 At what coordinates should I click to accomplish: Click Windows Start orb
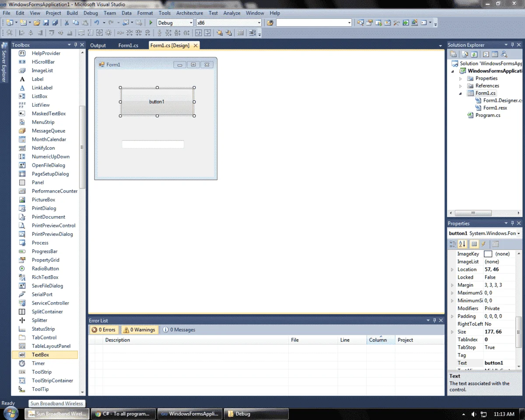[10, 413]
